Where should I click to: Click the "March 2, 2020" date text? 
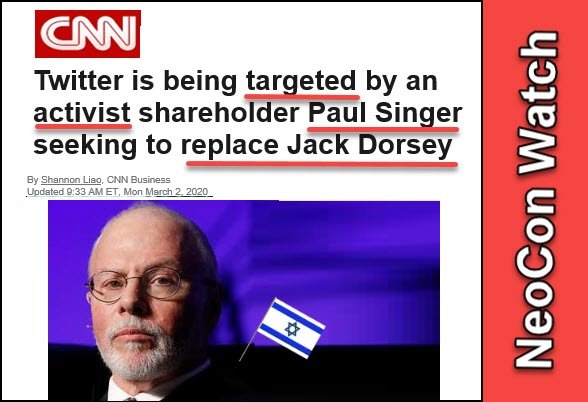coord(177,192)
